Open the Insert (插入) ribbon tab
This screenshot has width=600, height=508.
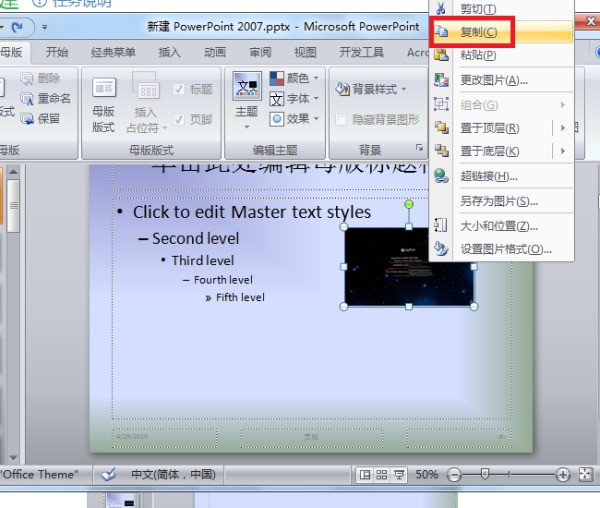(170, 52)
